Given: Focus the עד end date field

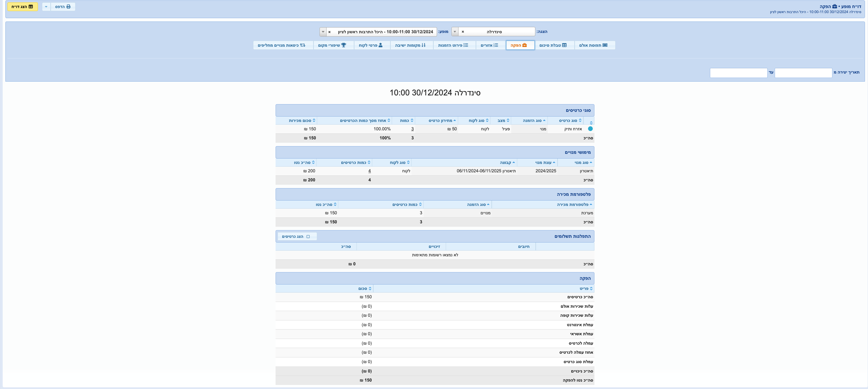Looking at the screenshot, I should [739, 73].
